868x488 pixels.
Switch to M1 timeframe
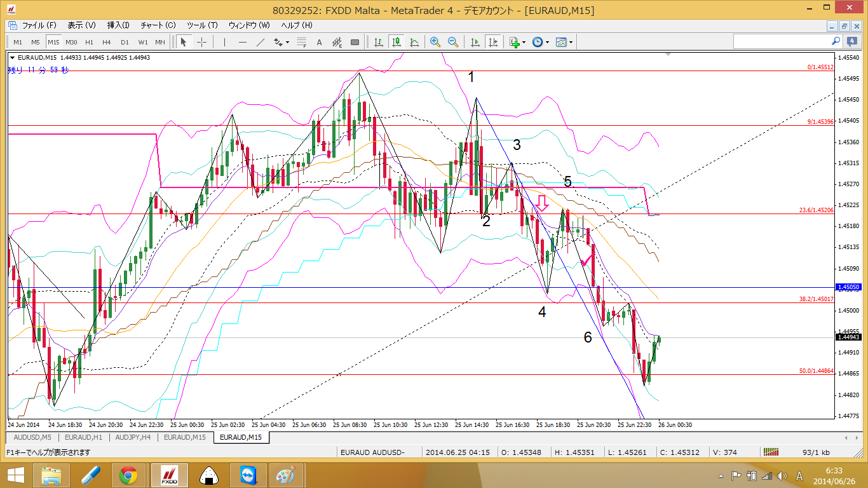click(18, 42)
